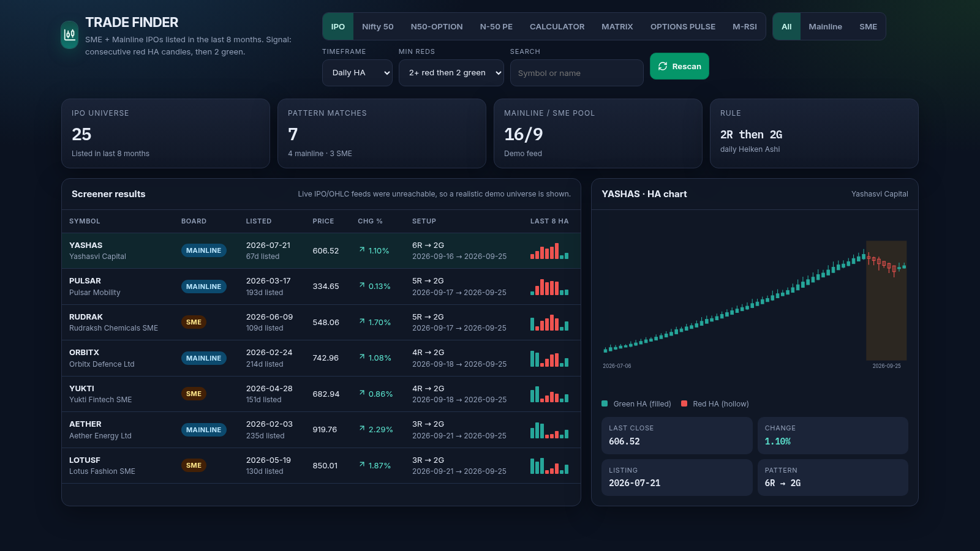Click the refresh icon inside Rescan button
The image size is (980, 551).
(x=663, y=66)
